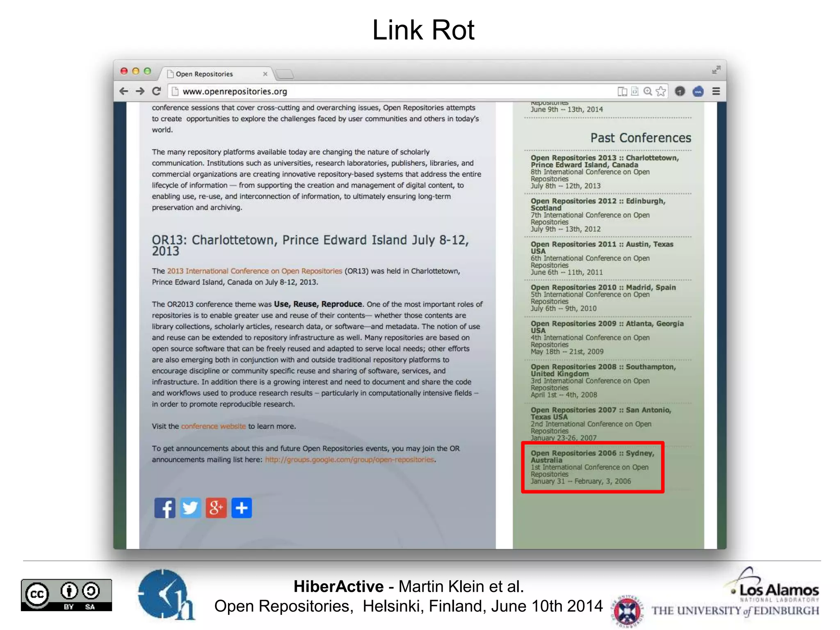Open Open Repositories 2008 Southampton entry
Viewport: 840px width, 630px height.
click(x=603, y=381)
